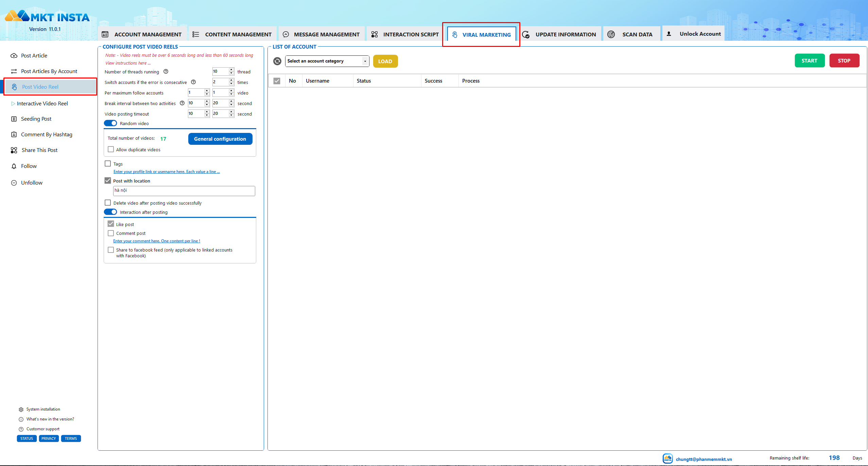
Task: Click the Interaction Script icon
Action: click(x=375, y=34)
